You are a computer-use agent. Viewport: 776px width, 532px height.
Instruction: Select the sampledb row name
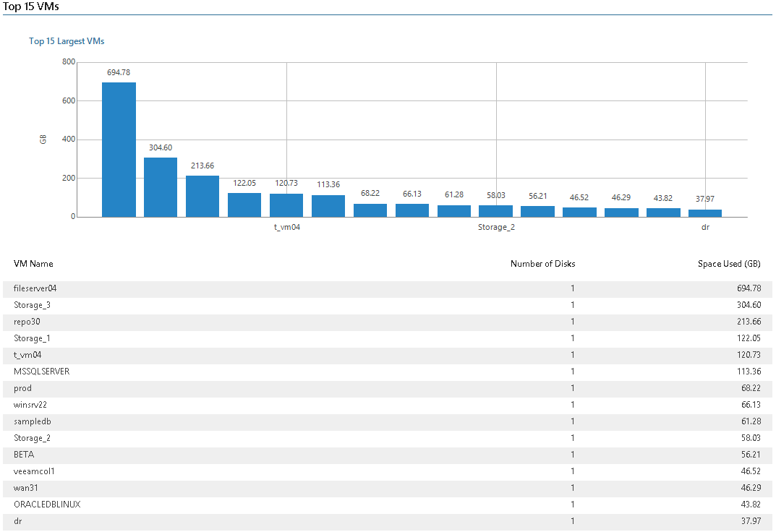pos(32,421)
